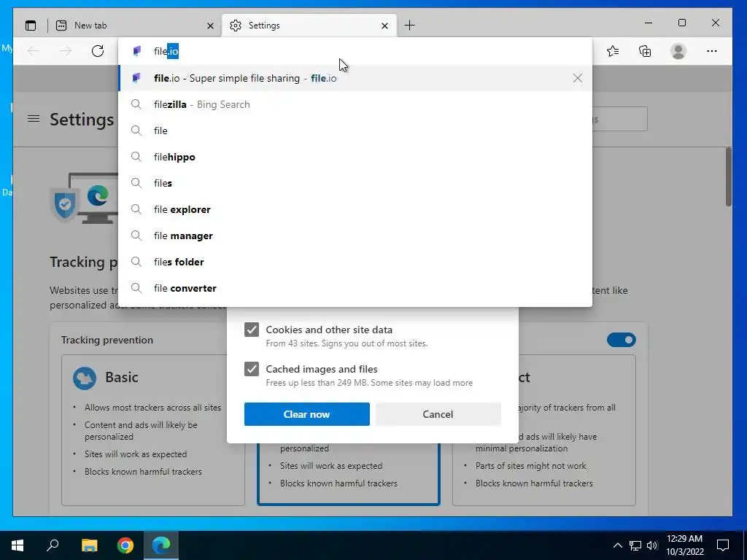The image size is (747, 560).
Task: Select the 'file converter' suggestion
Action: pos(355,288)
